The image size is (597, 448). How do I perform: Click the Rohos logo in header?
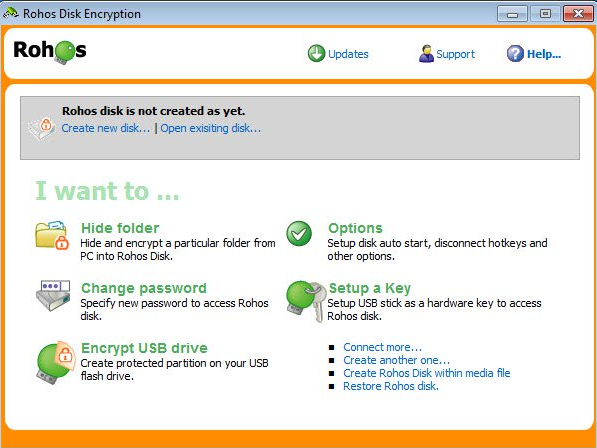coord(50,51)
